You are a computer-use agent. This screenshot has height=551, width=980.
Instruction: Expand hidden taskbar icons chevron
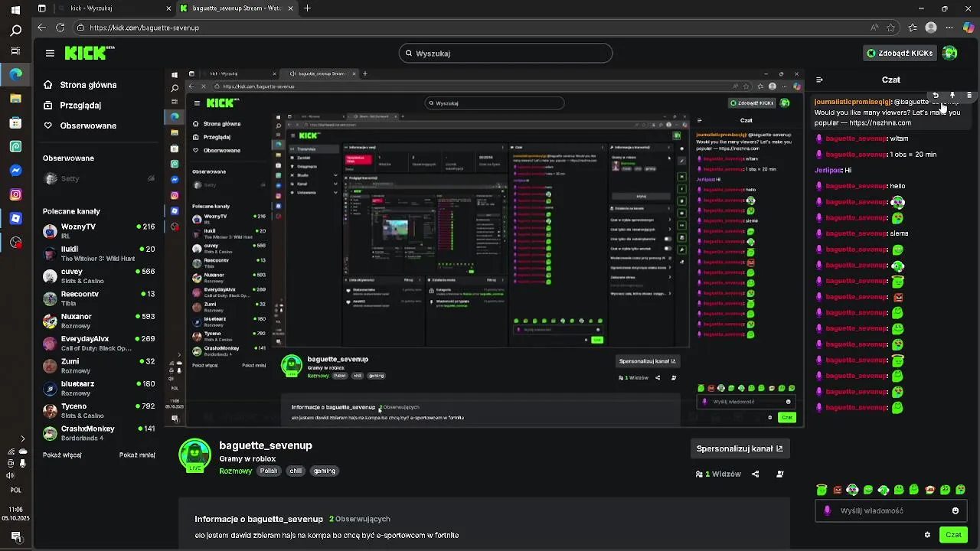(22, 439)
